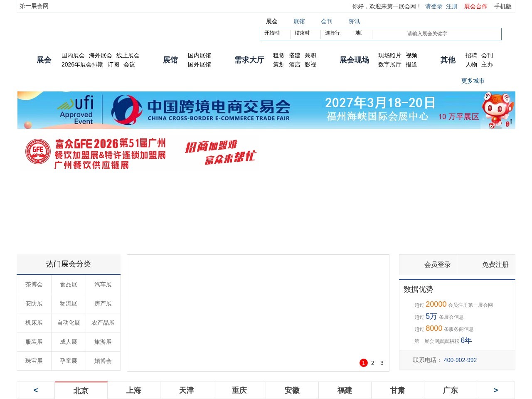Viewport: 532px width, 399px height.
Task: Click 影视 in 需求大厅
Action: point(310,64)
